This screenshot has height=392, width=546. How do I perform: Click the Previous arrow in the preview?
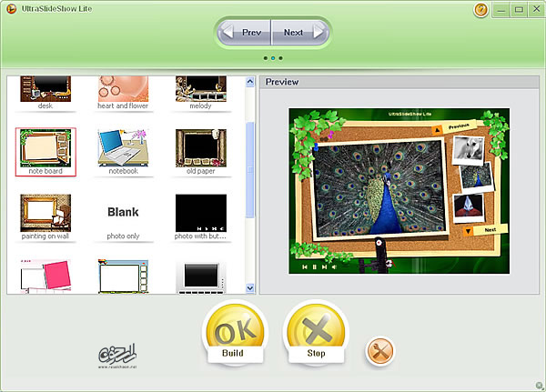437,130
